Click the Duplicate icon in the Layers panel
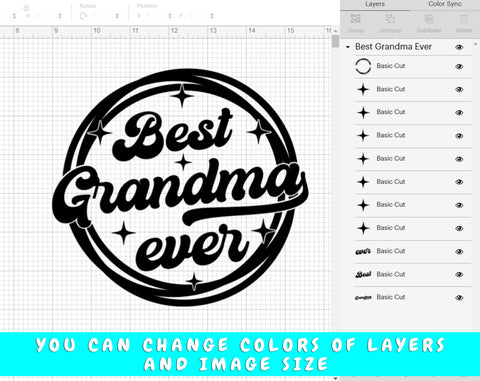The image size is (480, 381). click(x=429, y=19)
